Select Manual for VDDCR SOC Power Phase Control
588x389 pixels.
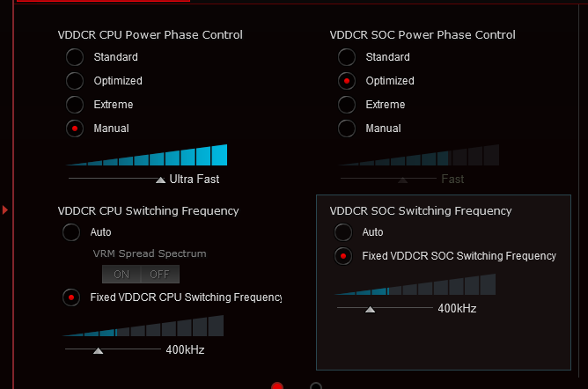[348, 128]
